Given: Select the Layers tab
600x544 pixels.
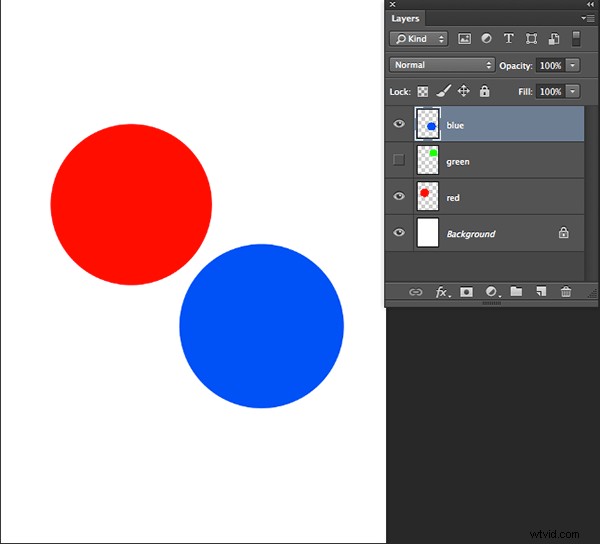Looking at the screenshot, I should point(405,18).
